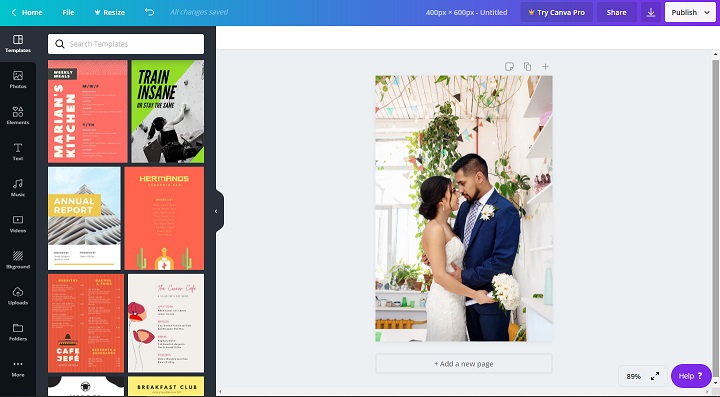This screenshot has height=397, width=720.
Task: Click Add a new page button
Action: 464,363
